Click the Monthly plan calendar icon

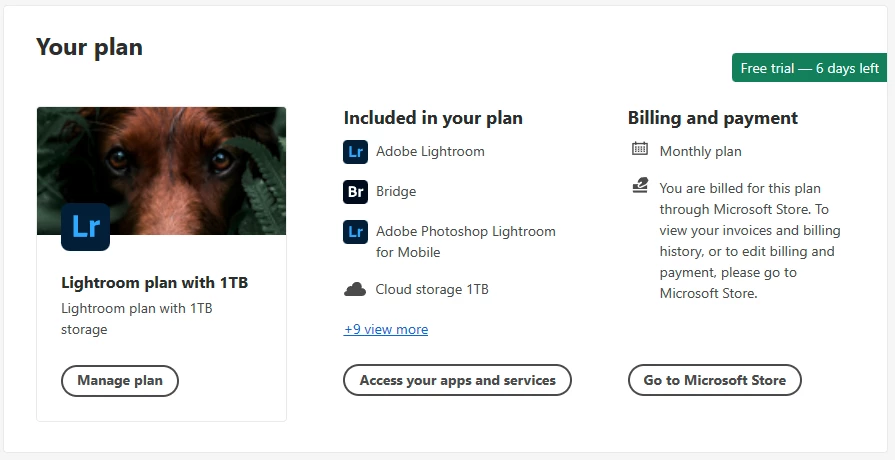click(x=640, y=150)
